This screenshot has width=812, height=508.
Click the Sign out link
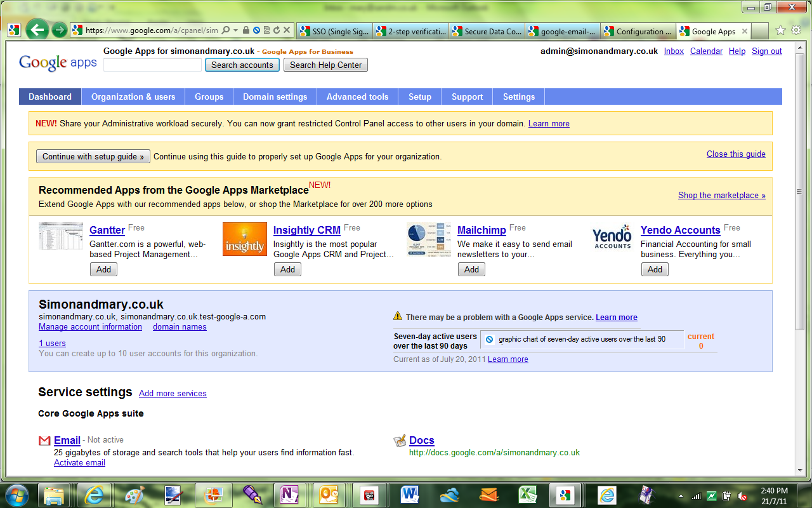click(x=767, y=51)
